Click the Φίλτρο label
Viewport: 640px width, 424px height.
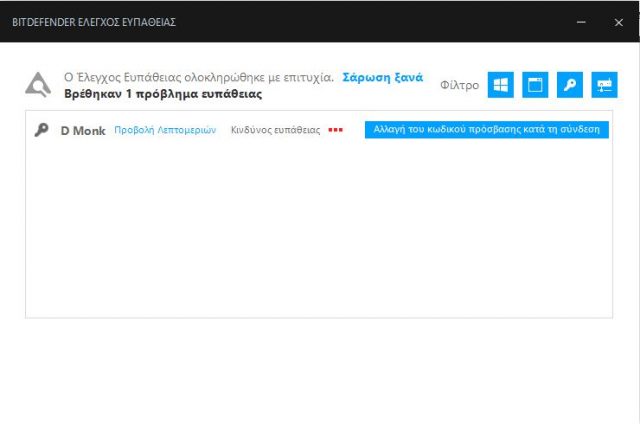[x=459, y=85]
